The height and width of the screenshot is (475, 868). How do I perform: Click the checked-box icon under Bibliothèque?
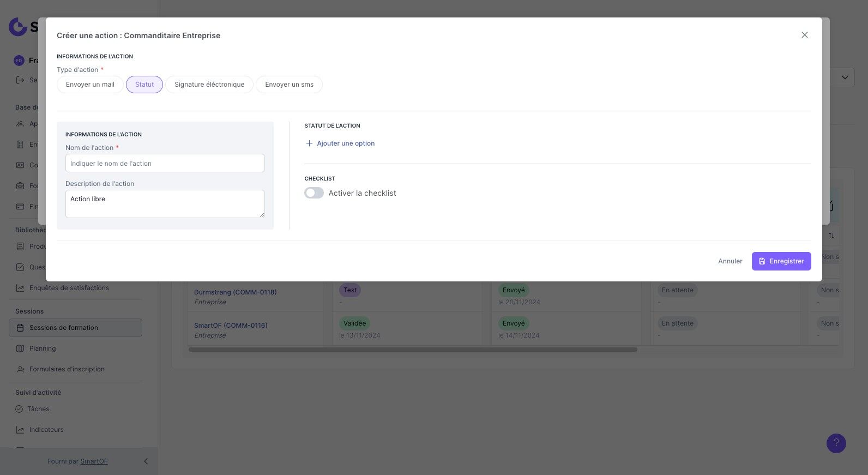(x=20, y=267)
